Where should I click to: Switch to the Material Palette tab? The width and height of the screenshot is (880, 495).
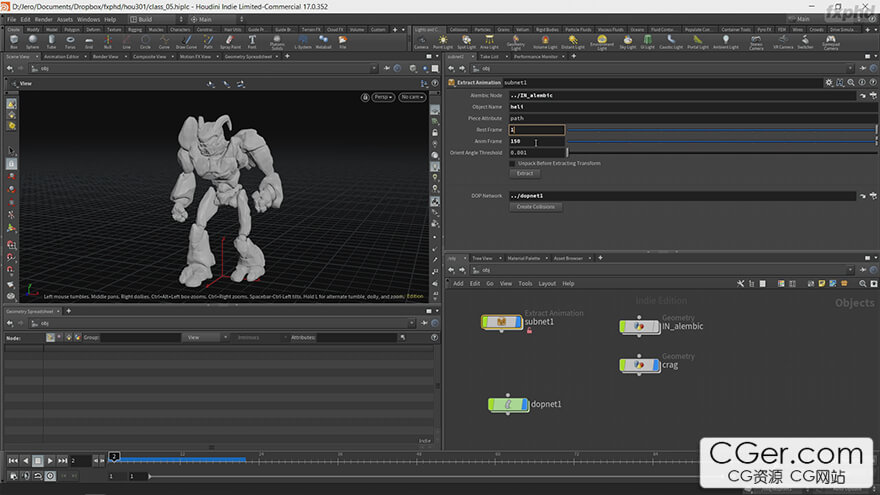tap(523, 258)
